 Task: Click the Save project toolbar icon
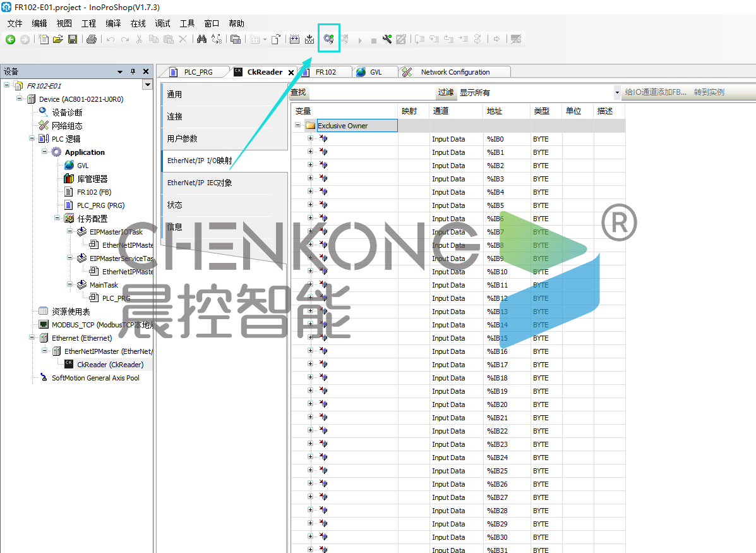[73, 39]
